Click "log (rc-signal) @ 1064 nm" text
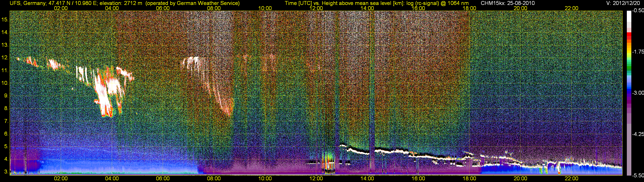644x182 pixels. [x=437, y=3]
